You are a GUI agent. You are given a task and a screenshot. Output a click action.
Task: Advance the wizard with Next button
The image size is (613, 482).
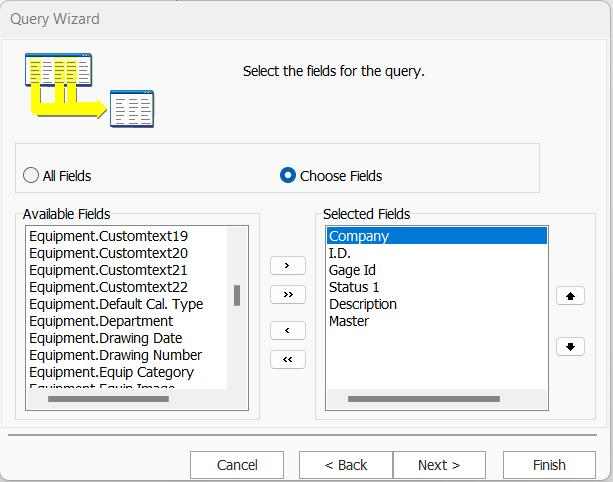439,465
